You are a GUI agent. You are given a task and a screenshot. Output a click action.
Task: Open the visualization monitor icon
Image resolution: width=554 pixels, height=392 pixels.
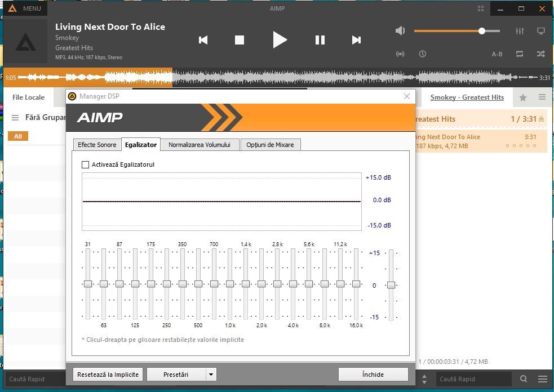point(541,31)
